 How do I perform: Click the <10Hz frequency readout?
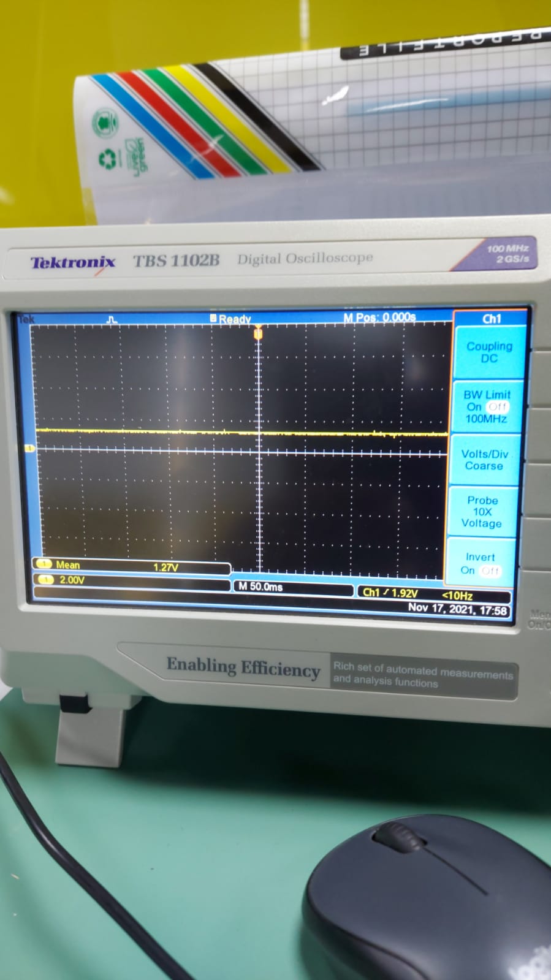457,595
